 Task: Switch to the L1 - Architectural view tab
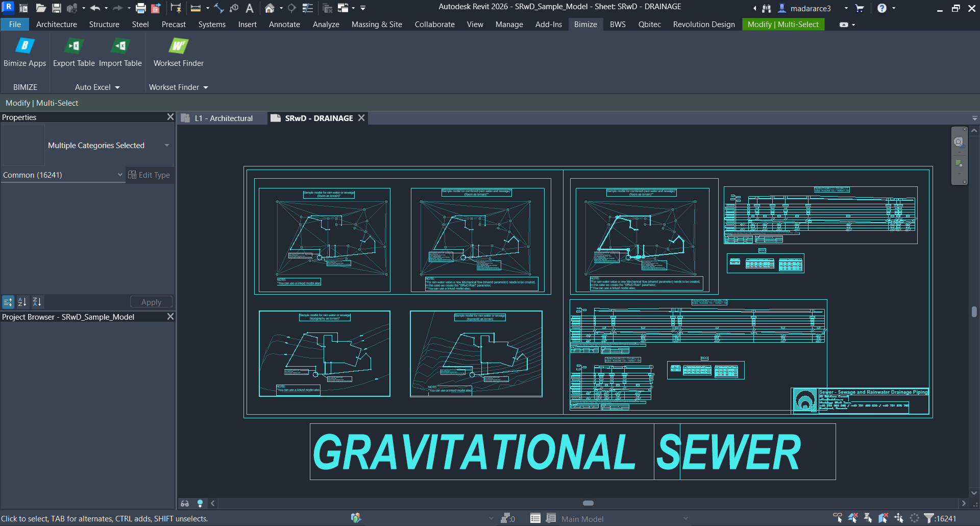[224, 118]
